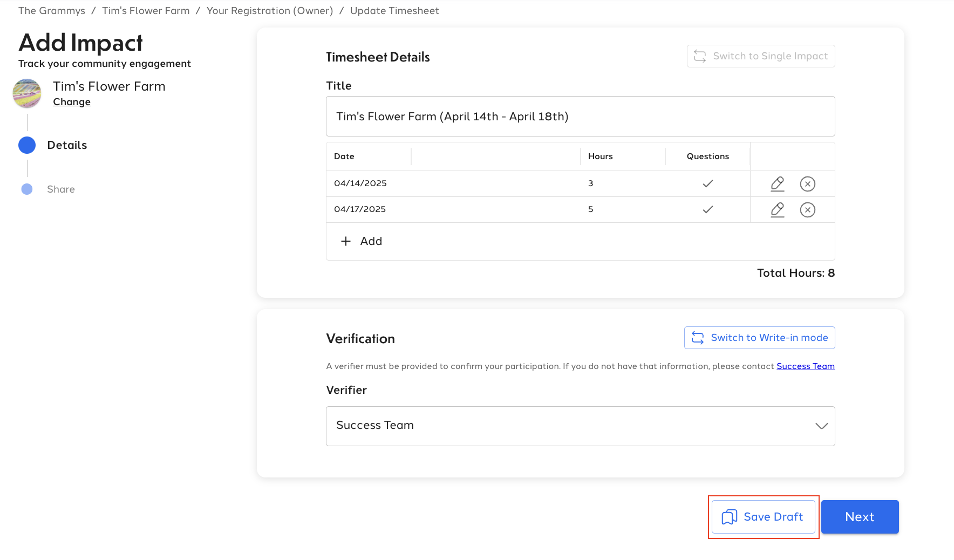Click the swap arrows icon in Single Impact button
The width and height of the screenshot is (954, 560).
point(700,56)
